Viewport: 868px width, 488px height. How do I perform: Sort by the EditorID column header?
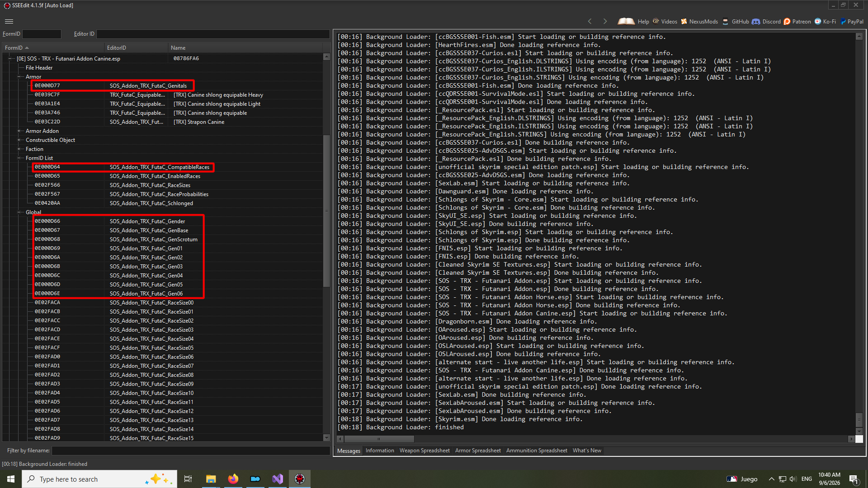point(136,47)
